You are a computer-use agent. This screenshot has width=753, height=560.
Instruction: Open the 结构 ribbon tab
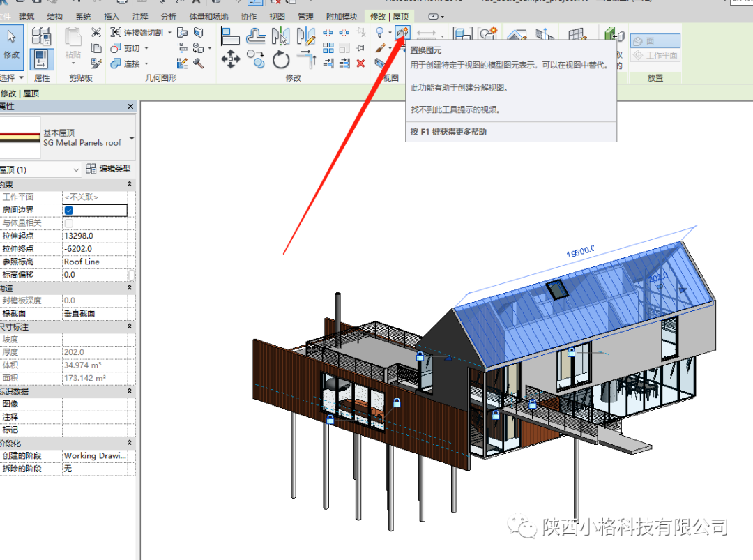click(54, 16)
